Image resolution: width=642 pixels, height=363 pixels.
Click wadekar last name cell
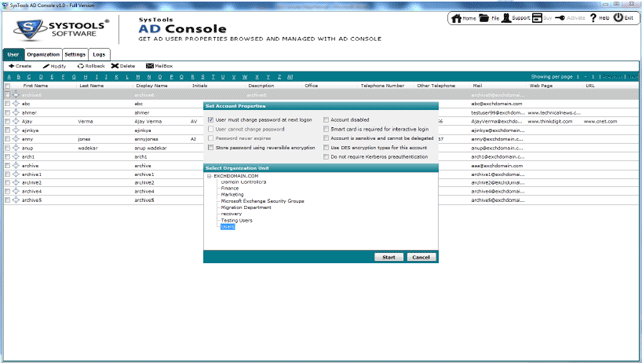(88, 148)
